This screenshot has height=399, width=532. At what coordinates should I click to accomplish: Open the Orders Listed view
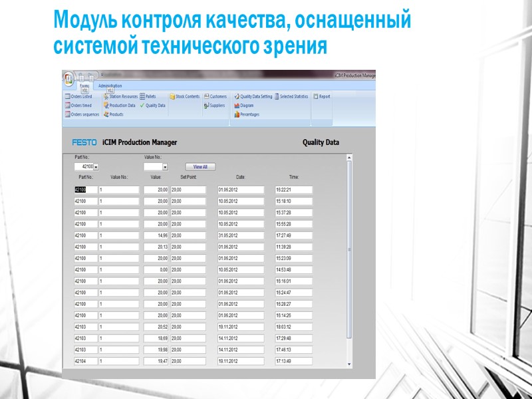tap(78, 96)
